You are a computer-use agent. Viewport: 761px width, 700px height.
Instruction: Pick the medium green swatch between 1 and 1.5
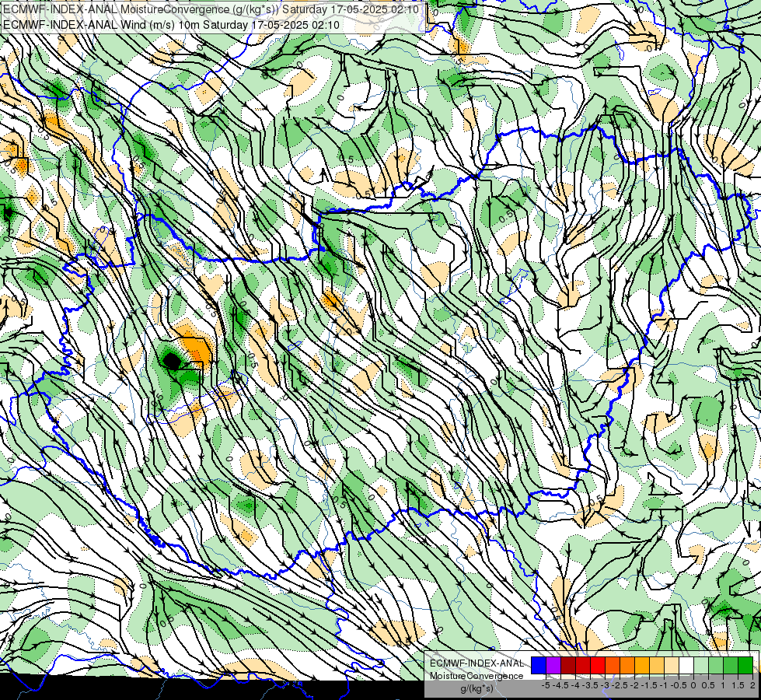pyautogui.click(x=731, y=665)
